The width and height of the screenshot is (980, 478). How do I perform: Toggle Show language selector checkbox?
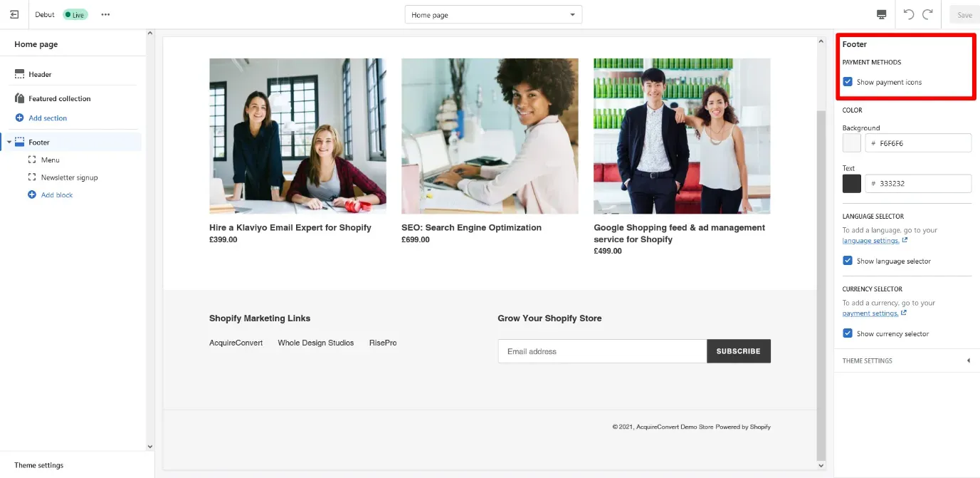[848, 261]
